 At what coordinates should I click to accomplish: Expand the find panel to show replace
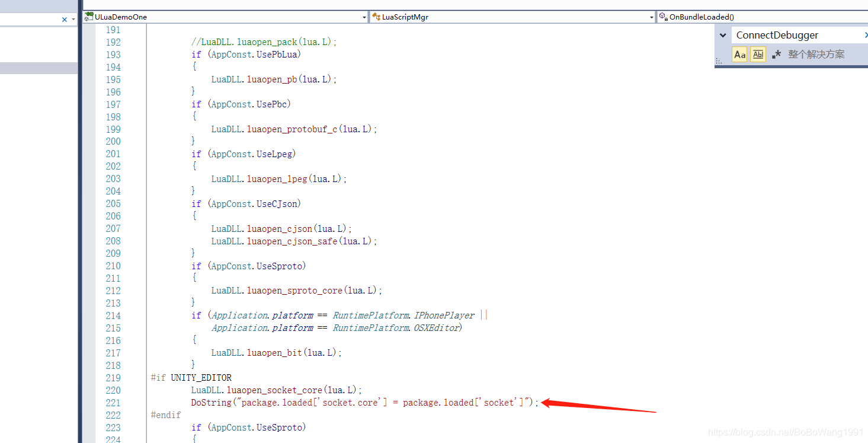(723, 36)
